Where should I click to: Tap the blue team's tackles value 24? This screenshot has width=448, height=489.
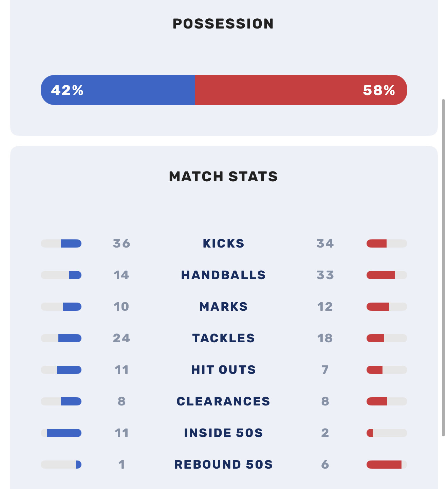point(122,338)
